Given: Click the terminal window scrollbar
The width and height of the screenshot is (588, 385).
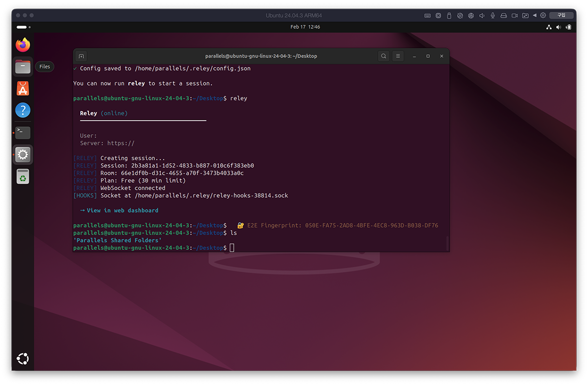Looking at the screenshot, I should coord(447,242).
